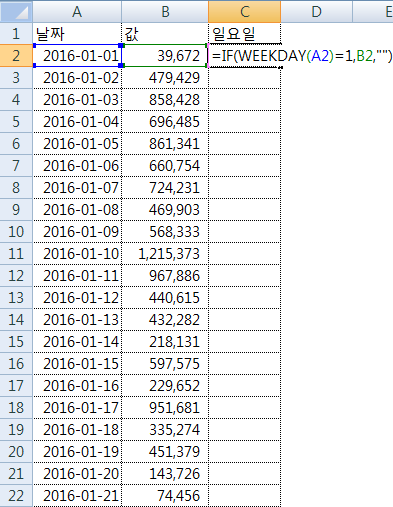Select row 1 header
Image resolution: width=393 pixels, height=507 pixels.
[16, 34]
